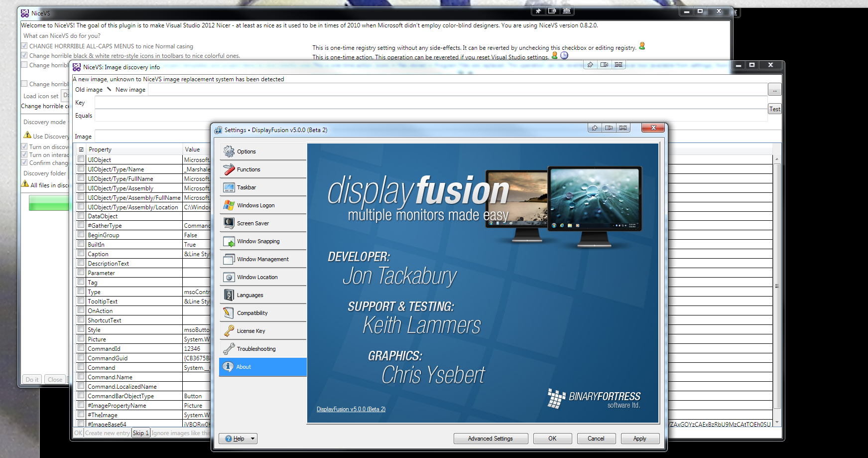
Task: Toggle select-all checkbox in Property header
Action: 81,150
